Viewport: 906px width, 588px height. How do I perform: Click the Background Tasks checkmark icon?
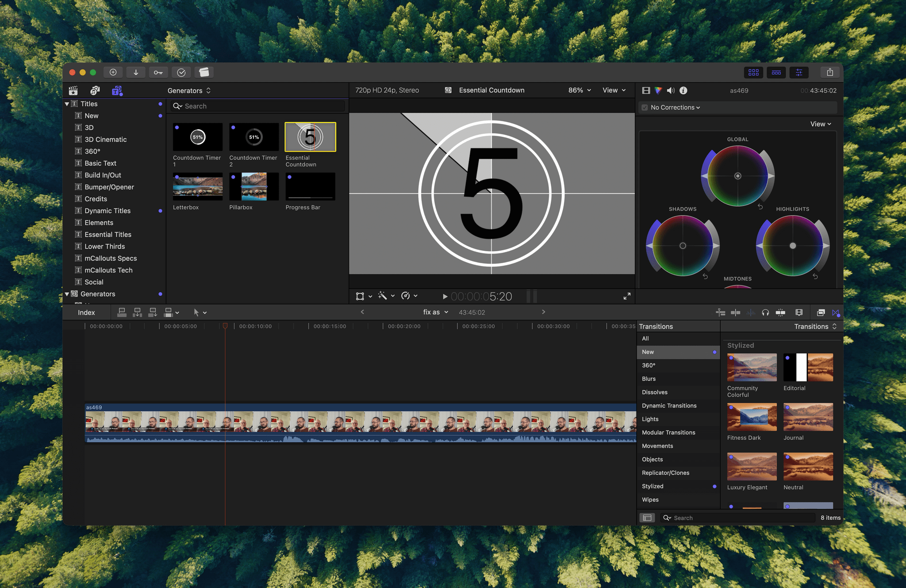tap(181, 72)
